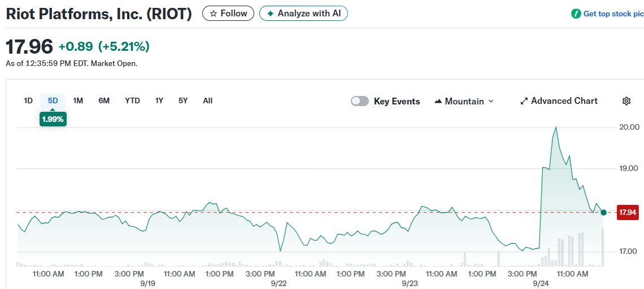Show the All time range
644x289 pixels.
(208, 100)
